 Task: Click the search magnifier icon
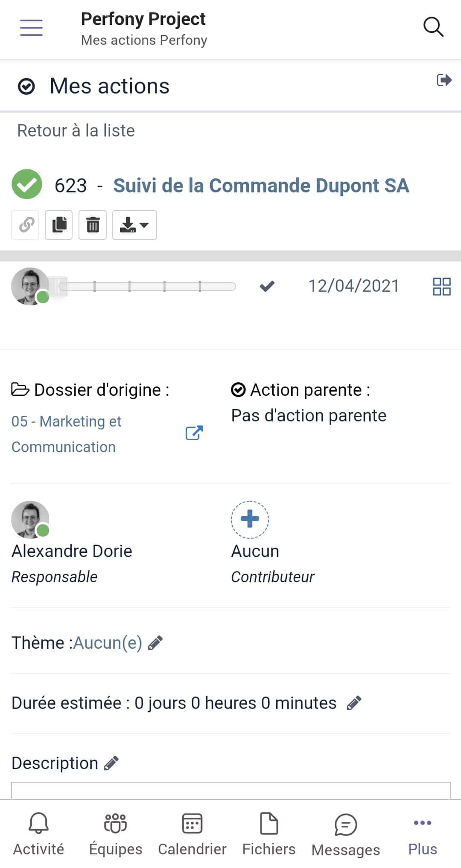(433, 28)
